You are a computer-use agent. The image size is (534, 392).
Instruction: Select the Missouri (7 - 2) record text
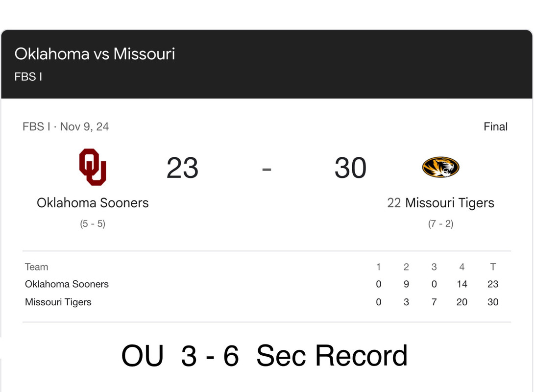(x=440, y=223)
